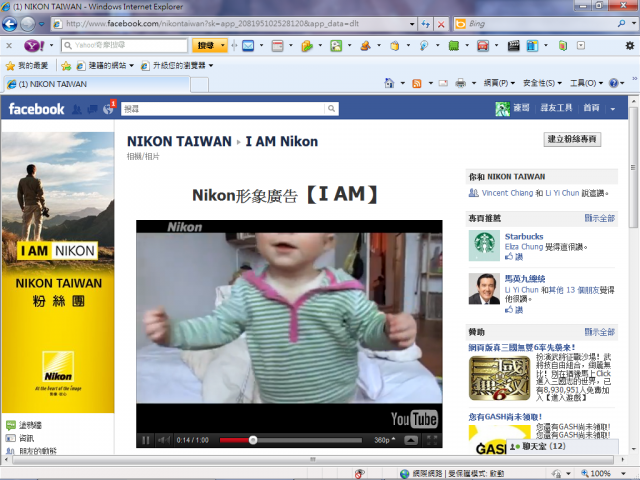Open the 360p video quality dropdown
The height and width of the screenshot is (480, 640).
point(384,440)
